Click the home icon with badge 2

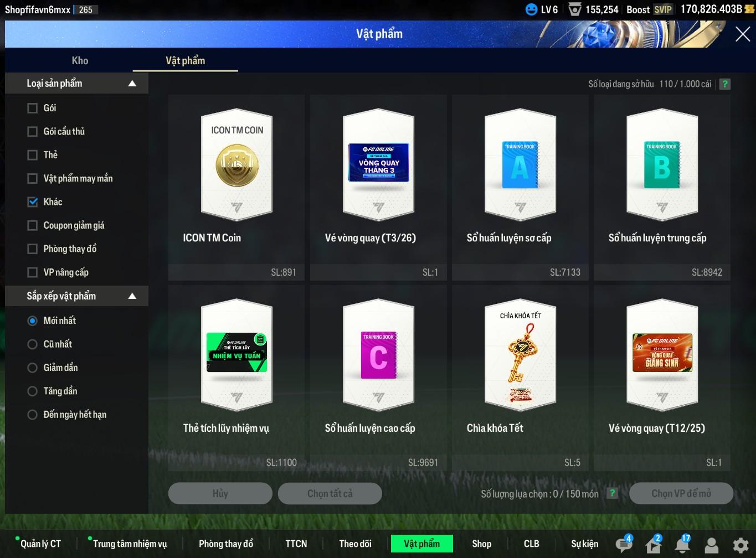[x=653, y=545]
